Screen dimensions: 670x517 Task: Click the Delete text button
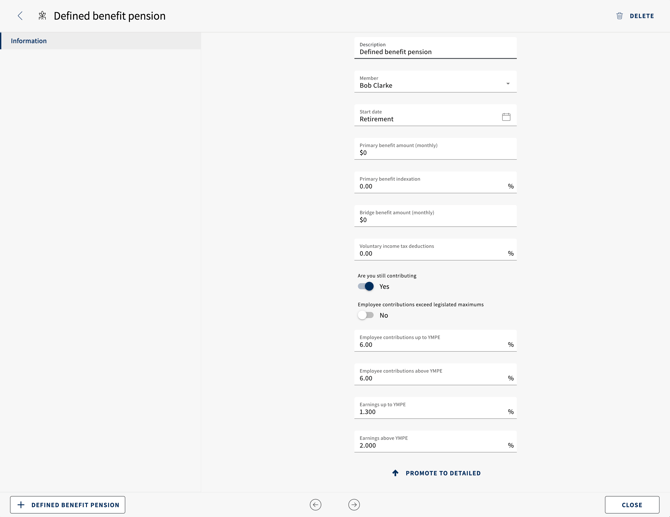pos(641,16)
